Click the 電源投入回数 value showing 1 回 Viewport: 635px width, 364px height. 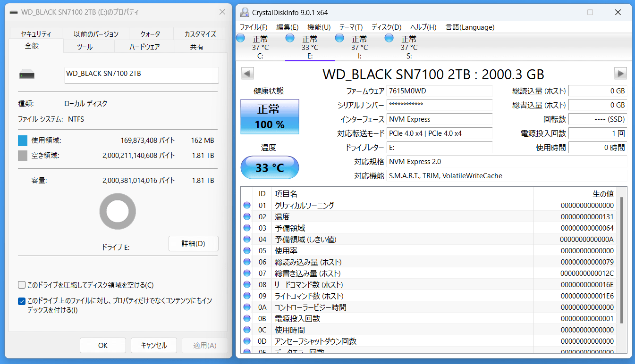[x=598, y=133]
